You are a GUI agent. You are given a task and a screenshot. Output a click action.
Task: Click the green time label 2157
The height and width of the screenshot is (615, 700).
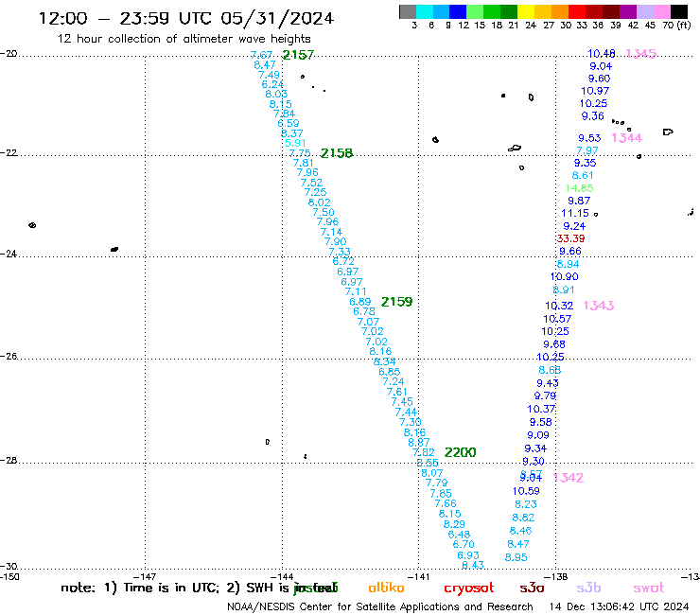(x=298, y=55)
